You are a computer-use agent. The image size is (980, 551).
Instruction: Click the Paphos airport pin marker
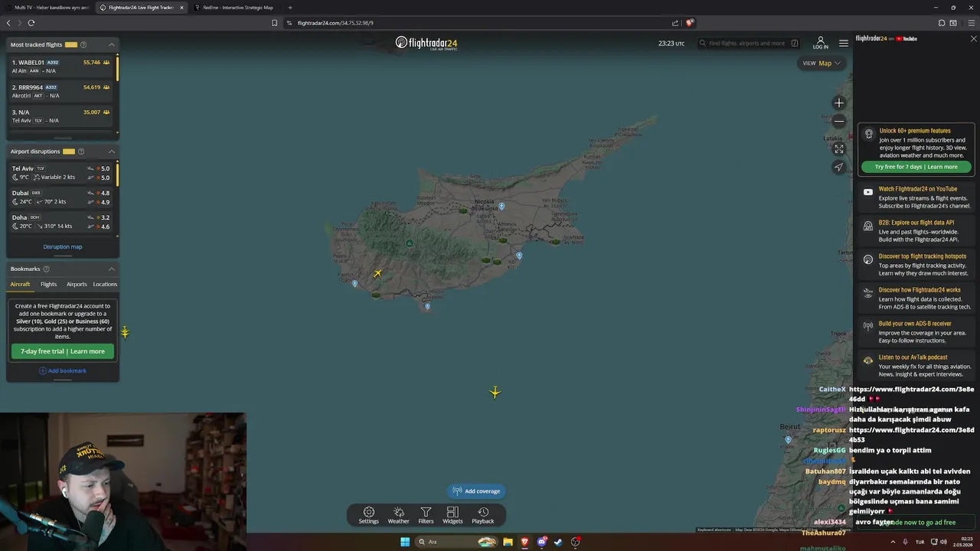click(x=354, y=284)
